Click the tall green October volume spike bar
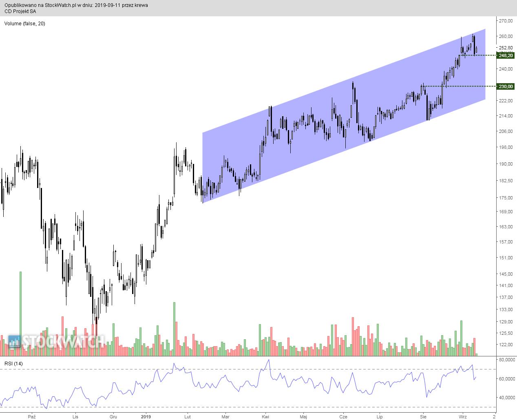Viewport: 517px width, 420px height. click(x=20, y=313)
